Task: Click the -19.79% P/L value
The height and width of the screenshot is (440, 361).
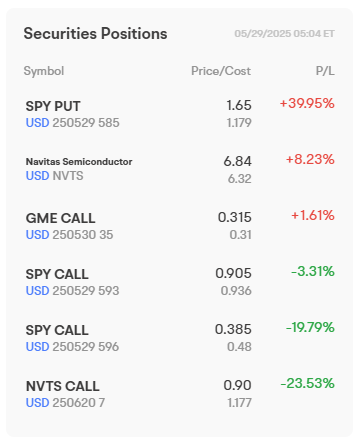Action: point(310,327)
